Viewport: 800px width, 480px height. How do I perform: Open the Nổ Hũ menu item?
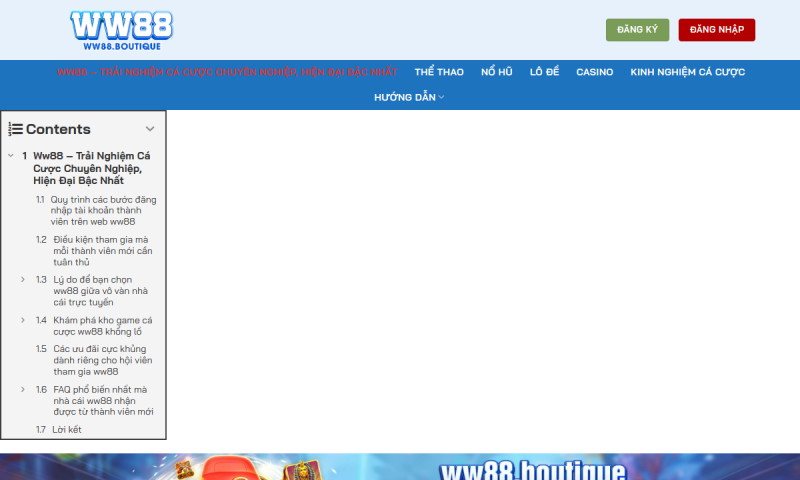pos(496,72)
